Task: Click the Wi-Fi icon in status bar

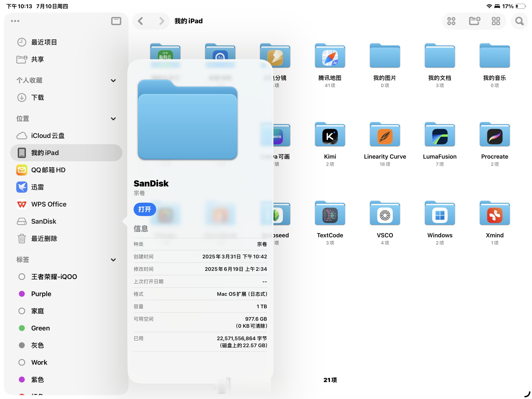Action: [489, 6]
